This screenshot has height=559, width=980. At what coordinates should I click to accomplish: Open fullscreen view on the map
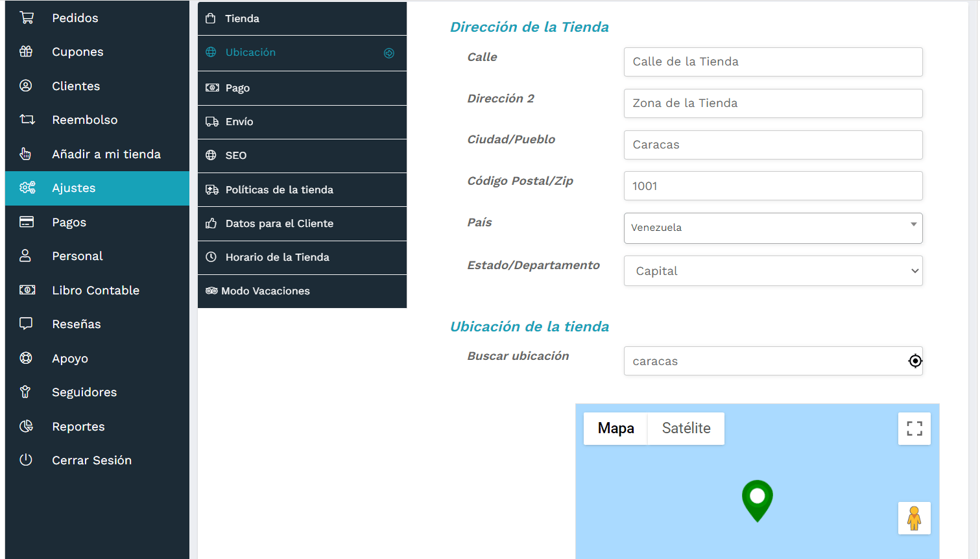click(914, 428)
